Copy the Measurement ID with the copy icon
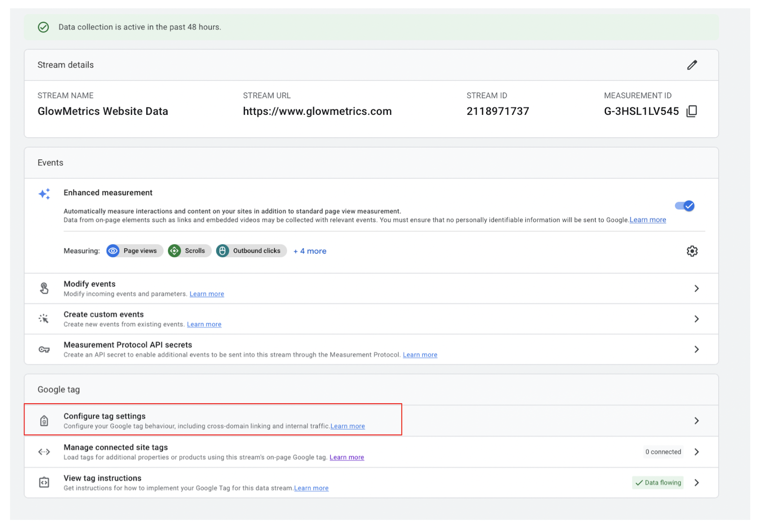The image size is (768, 532). click(692, 111)
